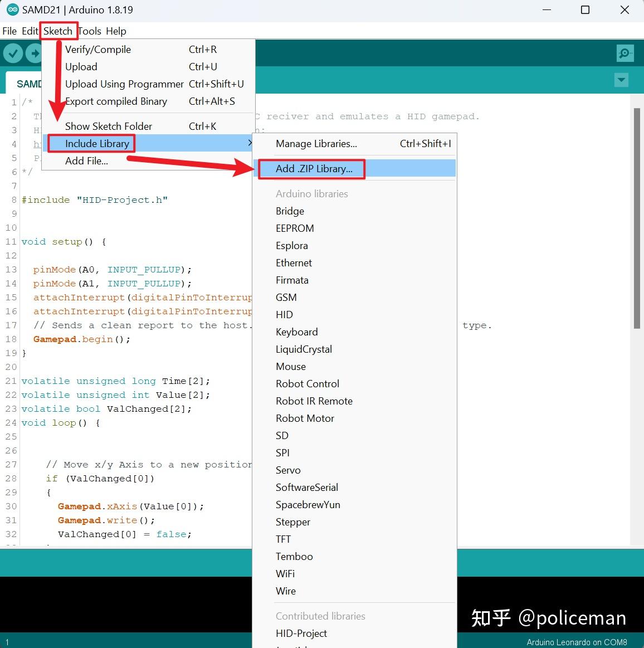The height and width of the screenshot is (648, 644).
Task: Include the Servo library
Action: click(x=288, y=470)
